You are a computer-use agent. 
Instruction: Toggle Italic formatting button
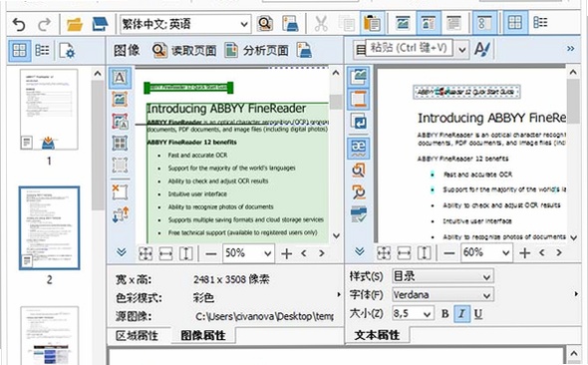461,313
